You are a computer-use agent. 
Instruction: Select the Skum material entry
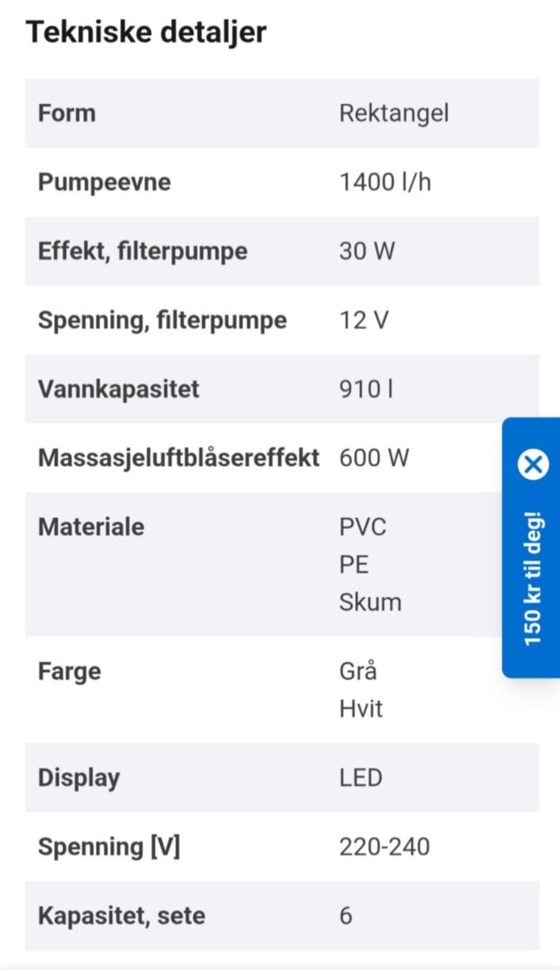click(371, 602)
